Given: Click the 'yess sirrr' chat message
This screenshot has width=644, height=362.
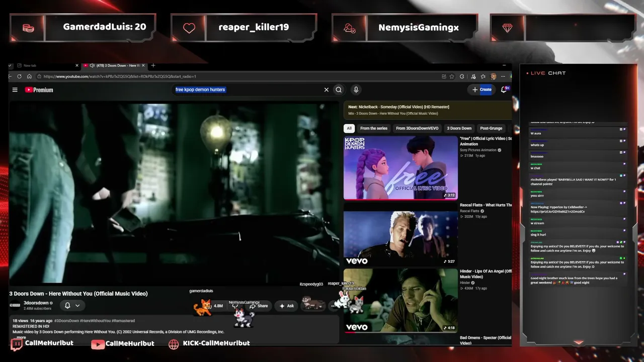Looking at the screenshot, I should coord(537,196).
